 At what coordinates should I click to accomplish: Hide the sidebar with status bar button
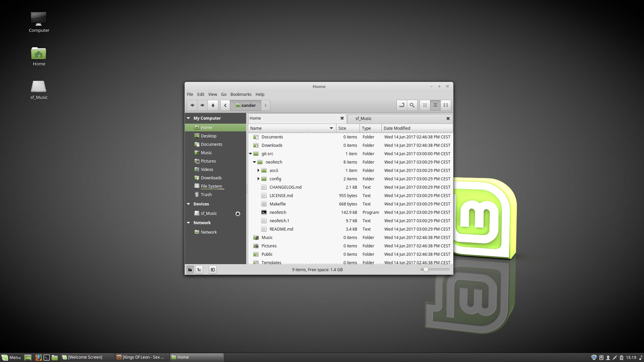[213, 270]
